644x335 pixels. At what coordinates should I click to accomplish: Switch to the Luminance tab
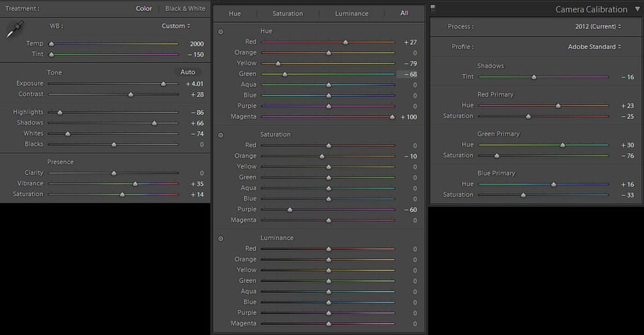tap(352, 13)
